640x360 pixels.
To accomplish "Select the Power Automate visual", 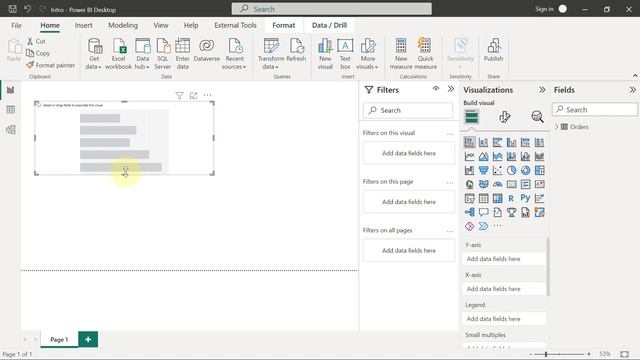I will [483, 226].
